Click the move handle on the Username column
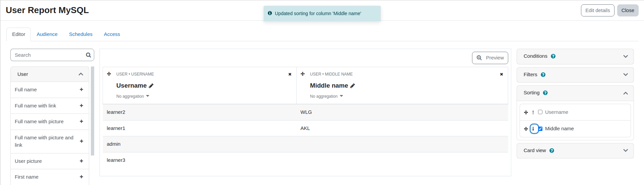This screenshot has height=185, width=644. click(109, 74)
